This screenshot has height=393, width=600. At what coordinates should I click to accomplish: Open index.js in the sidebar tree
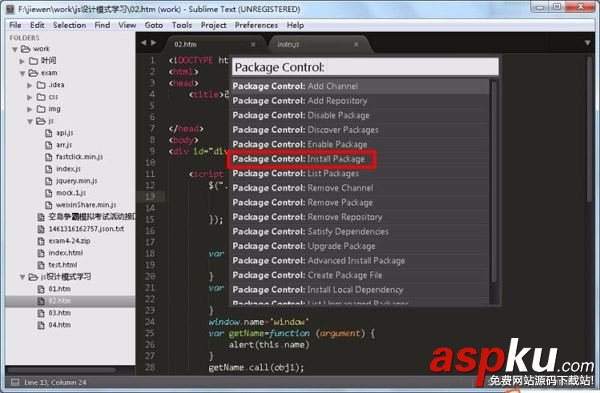click(68, 169)
